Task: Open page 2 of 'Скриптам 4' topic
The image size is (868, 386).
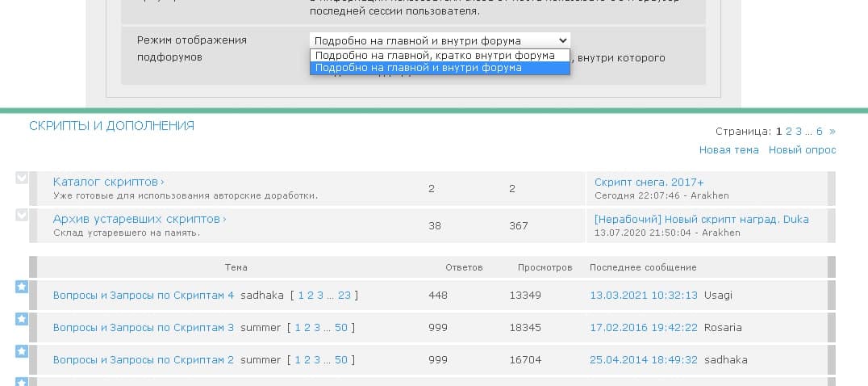Action: tap(311, 296)
